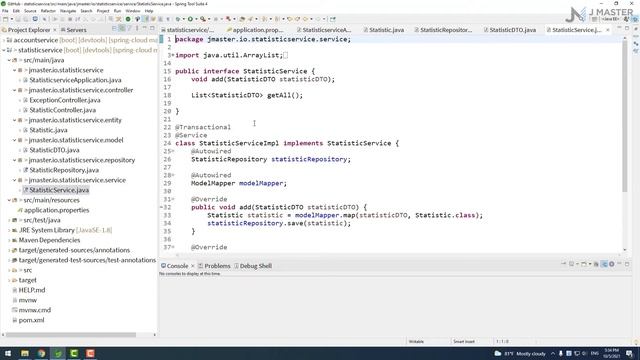Open the Debug icon dropdown arrow

click(x=184, y=19)
